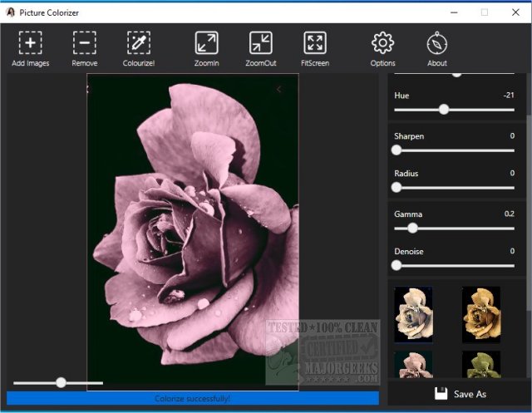532x413 pixels.
Task: Click the ZoomOut icon
Action: point(260,43)
